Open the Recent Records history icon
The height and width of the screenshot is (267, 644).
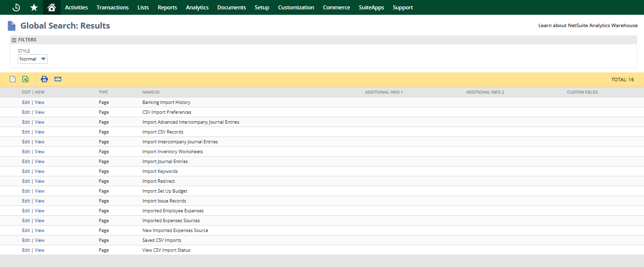click(x=16, y=7)
